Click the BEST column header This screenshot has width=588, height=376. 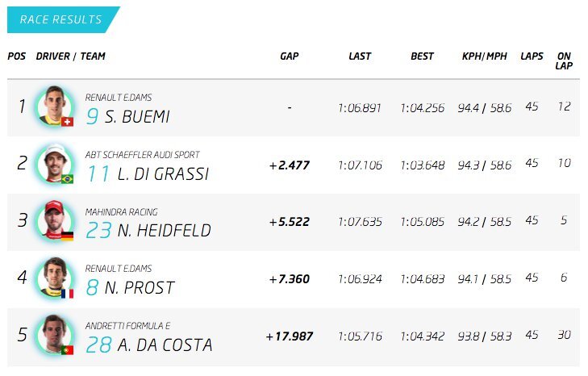pos(422,56)
